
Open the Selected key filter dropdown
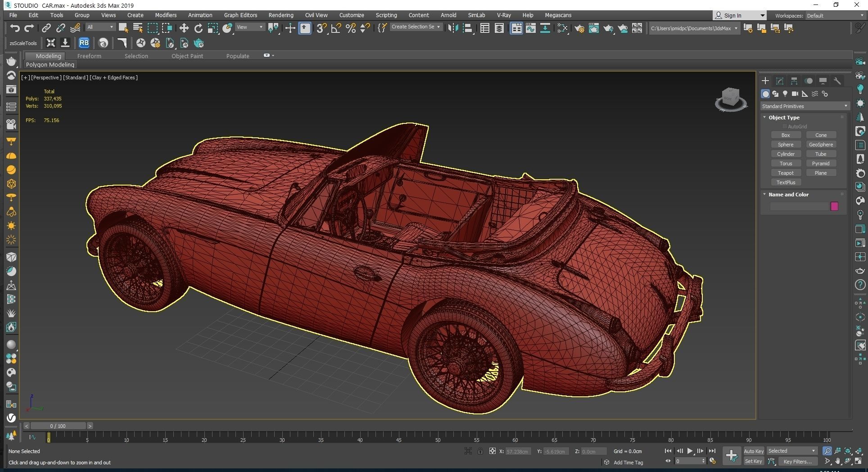coord(791,450)
